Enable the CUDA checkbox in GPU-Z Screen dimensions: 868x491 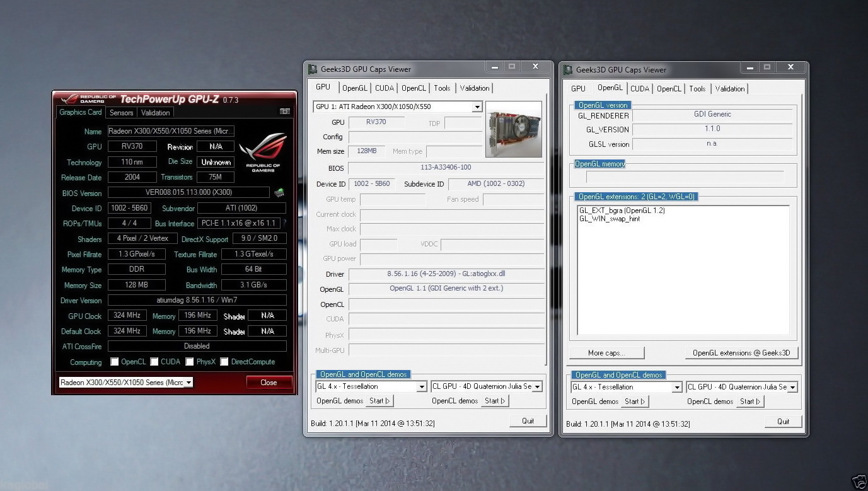coord(154,362)
